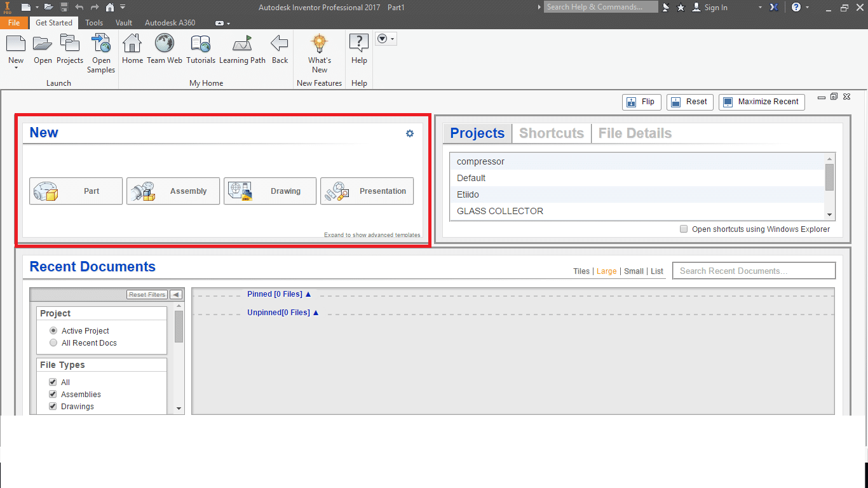This screenshot has height=488, width=868.
Task: Select the GLASS COLLECTOR project
Action: coord(499,210)
